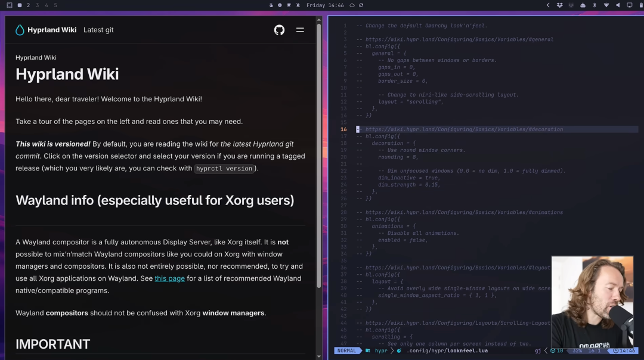Click the #animations wiki URL comment line

[459, 212]
